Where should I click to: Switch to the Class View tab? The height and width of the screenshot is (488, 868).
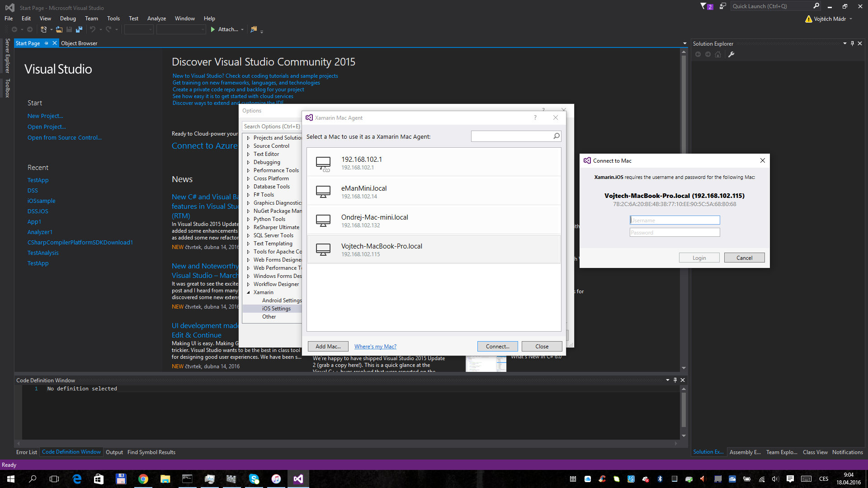pos(815,452)
